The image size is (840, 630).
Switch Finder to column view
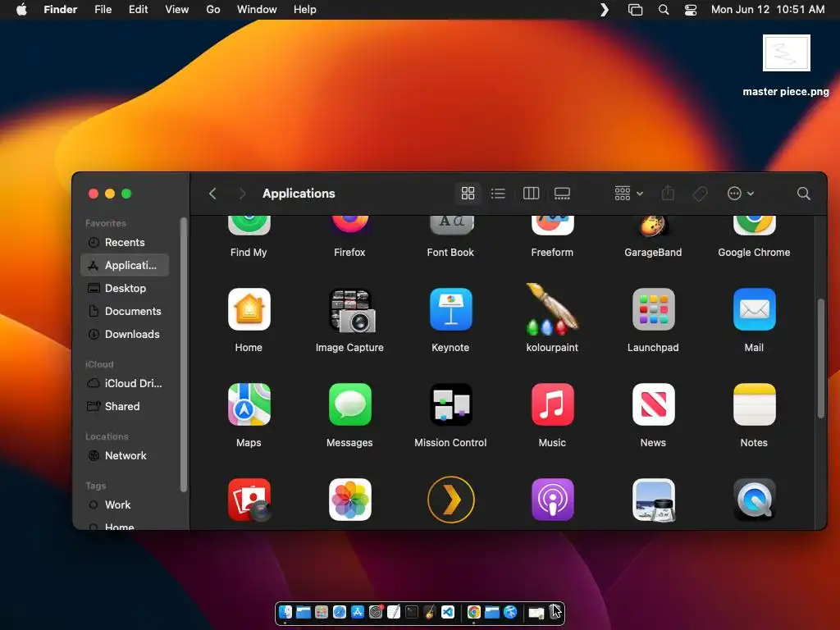point(531,194)
